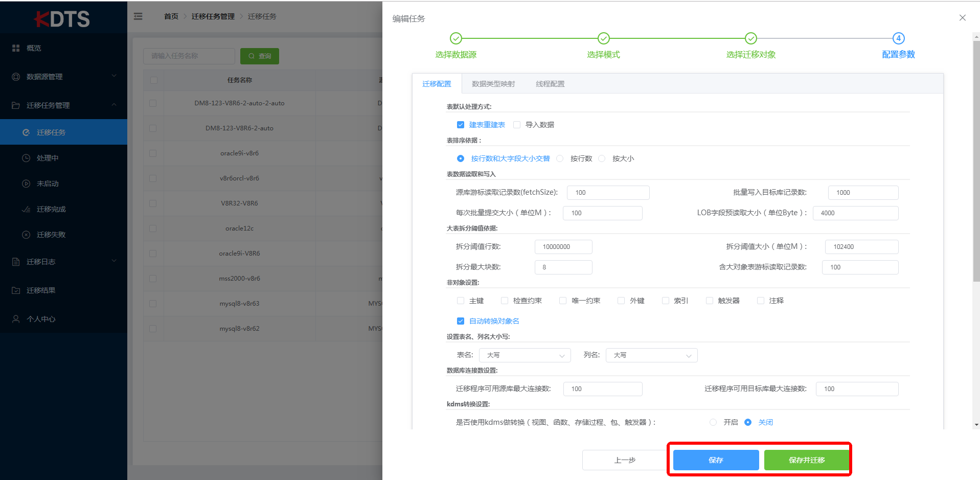Image resolution: width=980 pixels, height=480 pixels.
Task: Uncheck 建表重建表 checkbox
Action: tap(461, 125)
